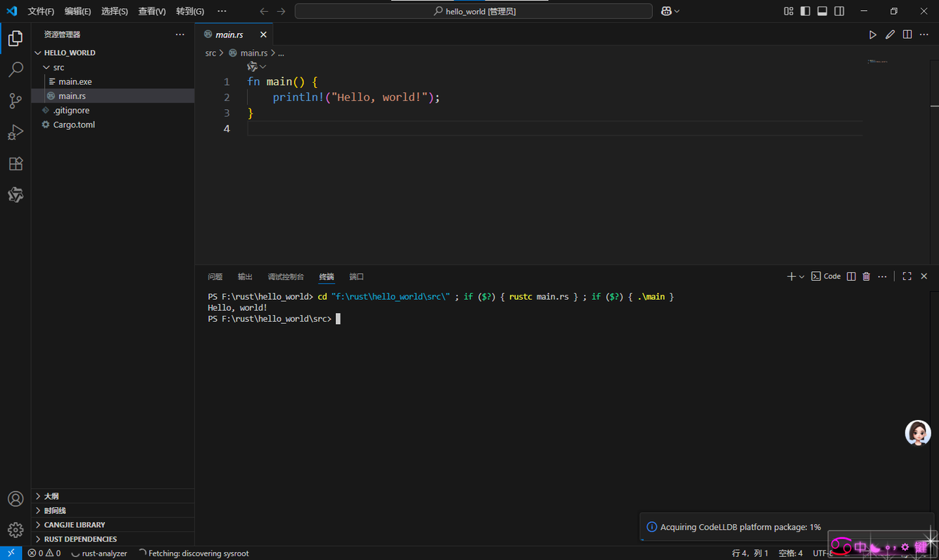Open the new terminal profile dropdown arrow

tap(802, 277)
